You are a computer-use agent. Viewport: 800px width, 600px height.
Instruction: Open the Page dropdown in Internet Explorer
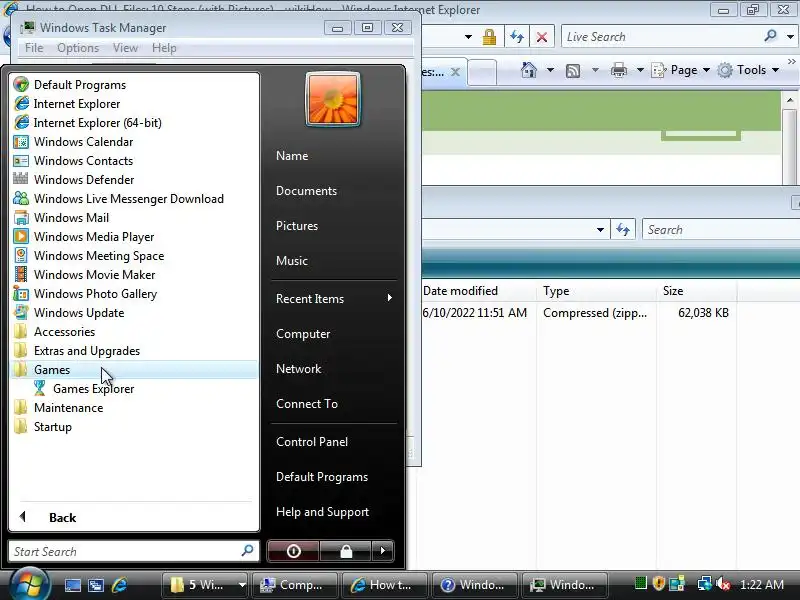pos(681,70)
